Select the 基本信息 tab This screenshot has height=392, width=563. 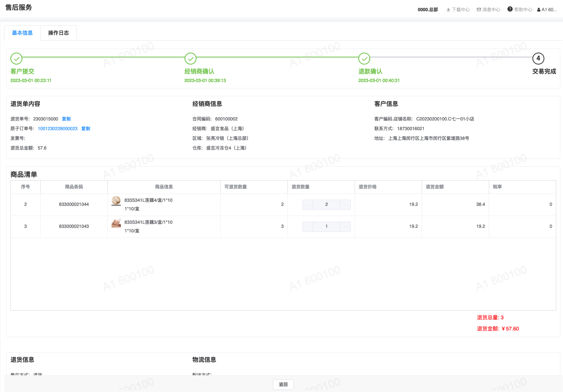tap(22, 33)
